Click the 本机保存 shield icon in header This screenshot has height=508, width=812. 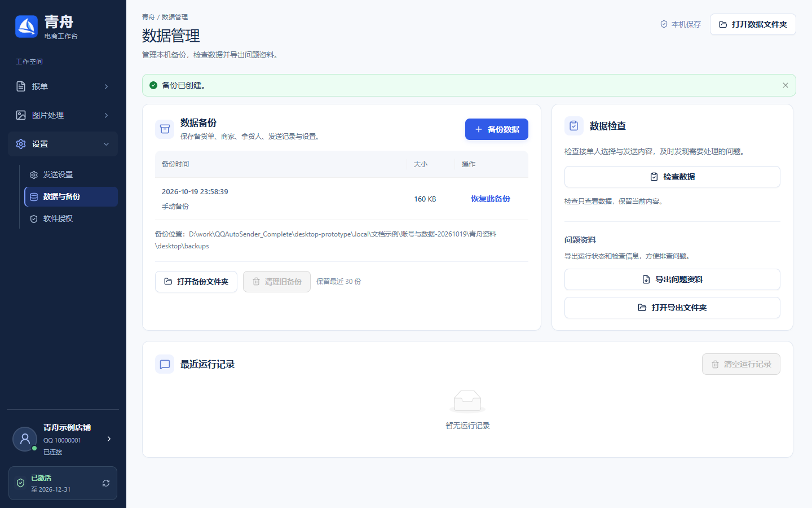pyautogui.click(x=664, y=24)
